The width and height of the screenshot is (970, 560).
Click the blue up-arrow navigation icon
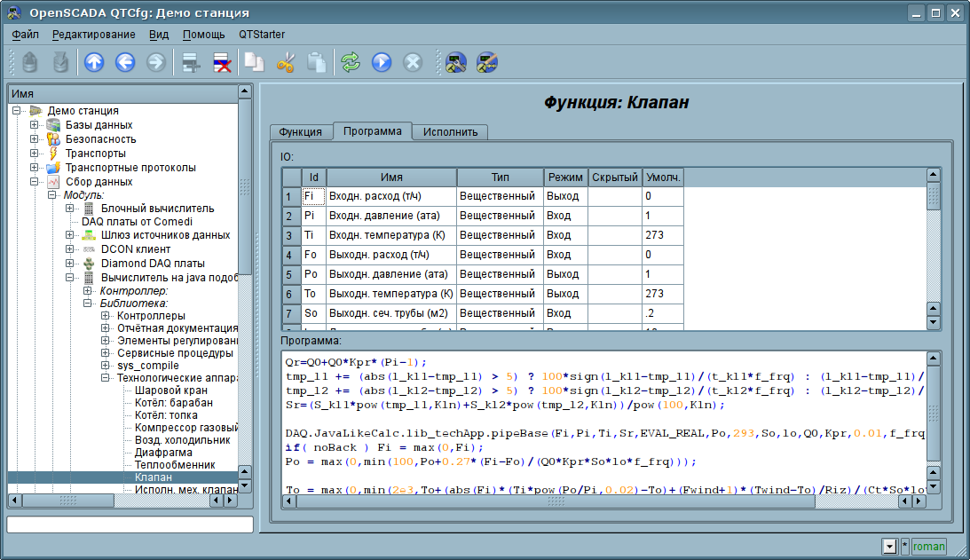94,62
